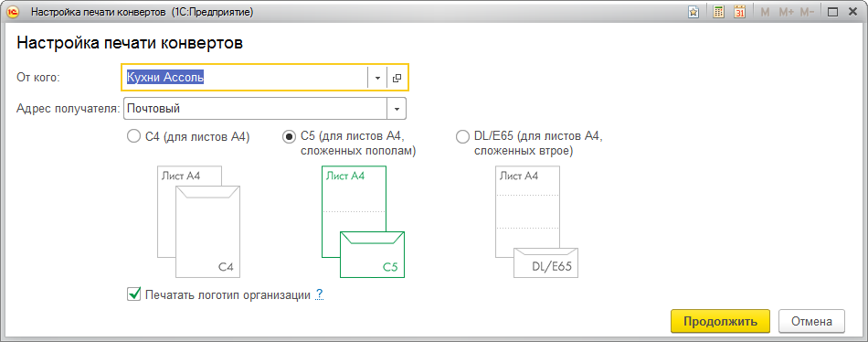Click the 'Продолжить' button
This screenshot has height=342, width=868.
point(720,322)
